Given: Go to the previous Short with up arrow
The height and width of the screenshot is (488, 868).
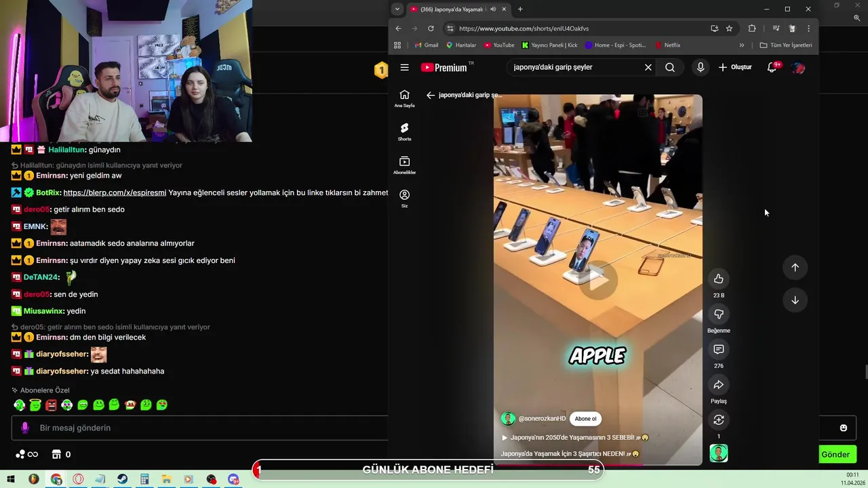Looking at the screenshot, I should [795, 267].
